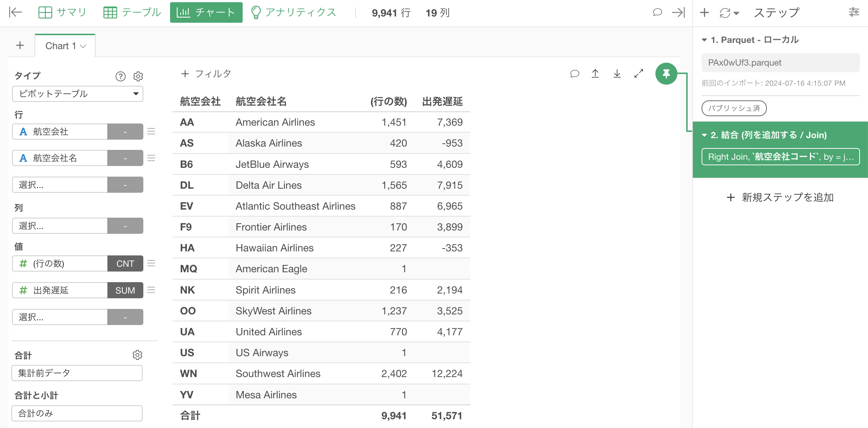Open the ピボットテーブル chart type dropdown
The width and height of the screenshot is (868, 428).
pyautogui.click(x=78, y=94)
